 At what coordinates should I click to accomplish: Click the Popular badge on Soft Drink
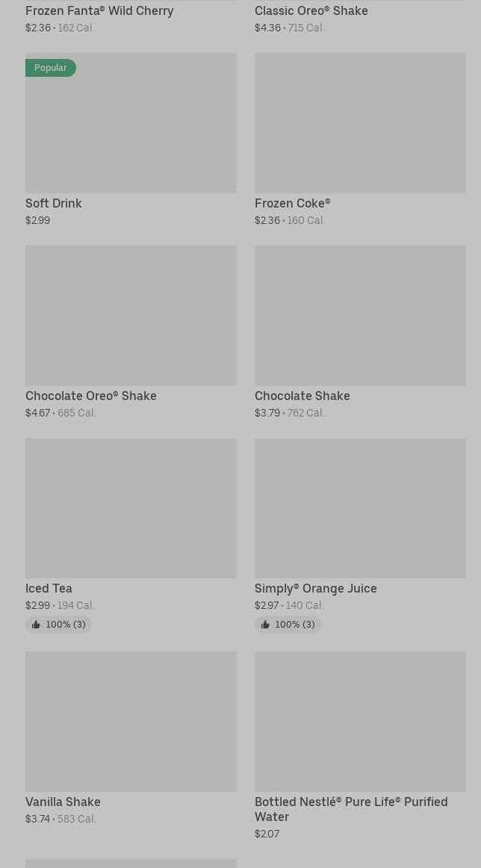tap(51, 68)
